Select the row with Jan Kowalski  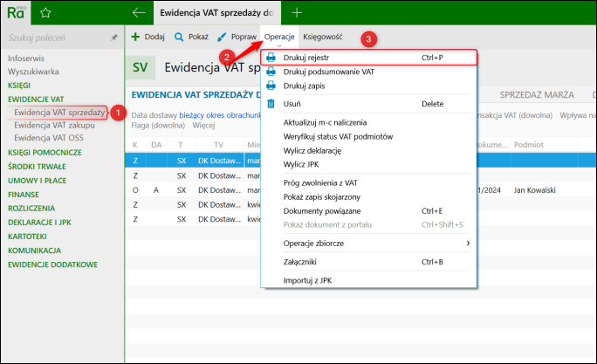click(360, 190)
